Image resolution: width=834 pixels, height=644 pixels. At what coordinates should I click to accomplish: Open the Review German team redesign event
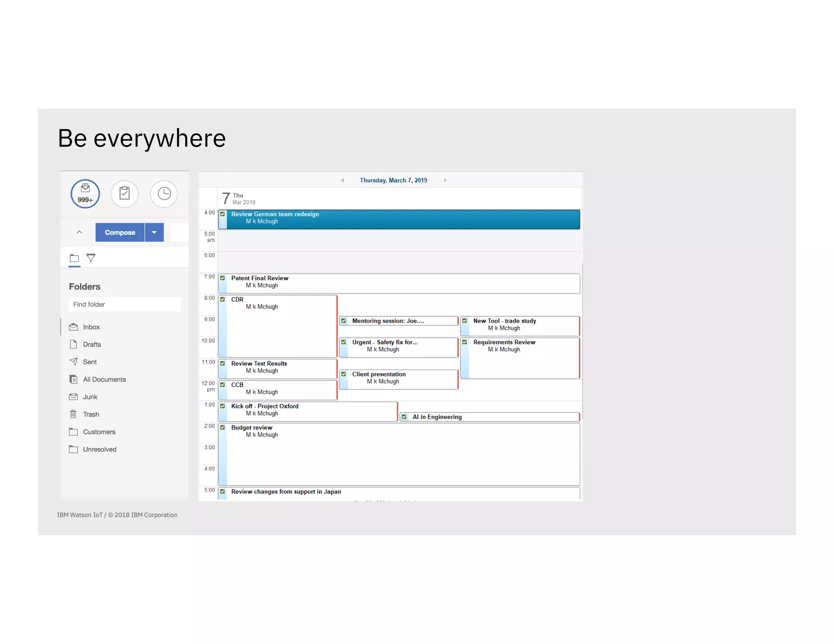tap(399, 219)
